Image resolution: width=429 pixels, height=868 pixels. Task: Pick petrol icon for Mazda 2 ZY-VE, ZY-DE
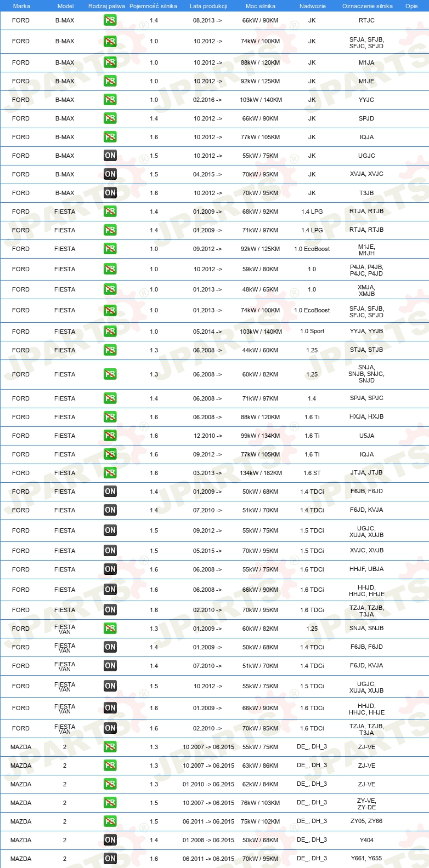point(110,803)
